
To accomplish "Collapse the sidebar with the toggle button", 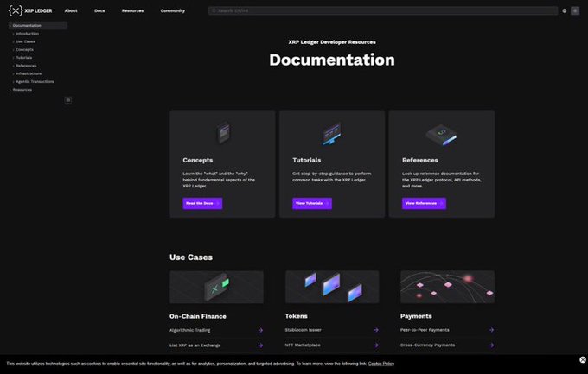I will point(67,100).
